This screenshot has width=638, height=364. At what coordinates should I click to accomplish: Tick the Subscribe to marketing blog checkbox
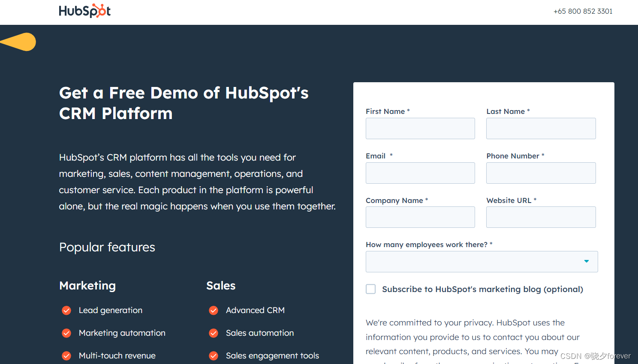tap(371, 289)
